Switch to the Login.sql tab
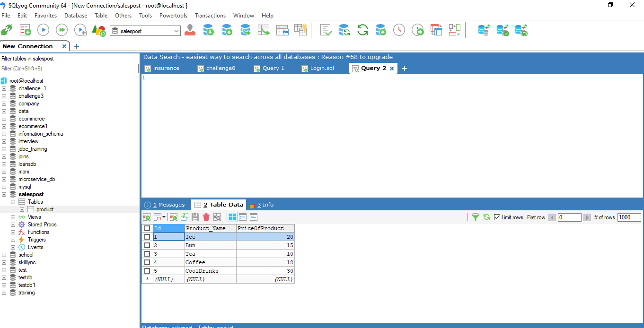 [322, 68]
